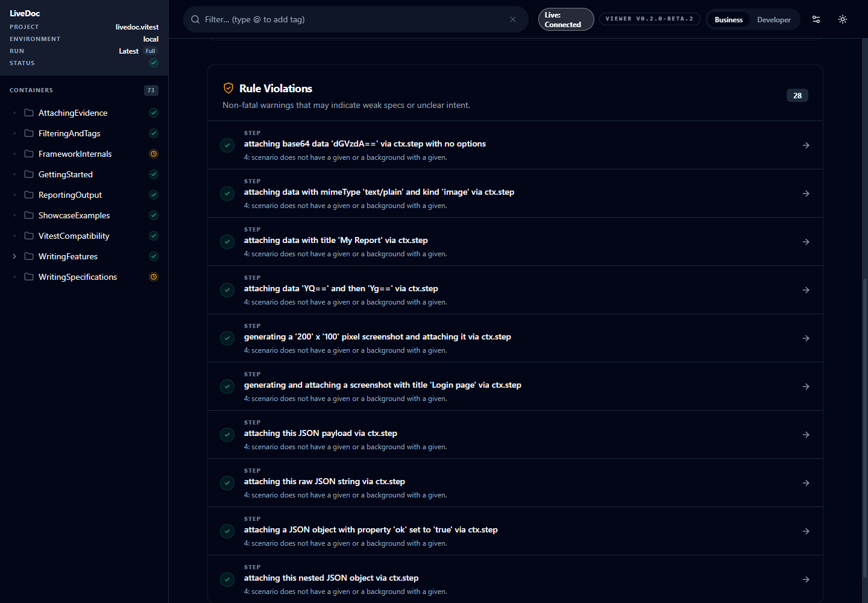
Task: Expand the WritingFeatures folder chevron
Action: pos(14,256)
